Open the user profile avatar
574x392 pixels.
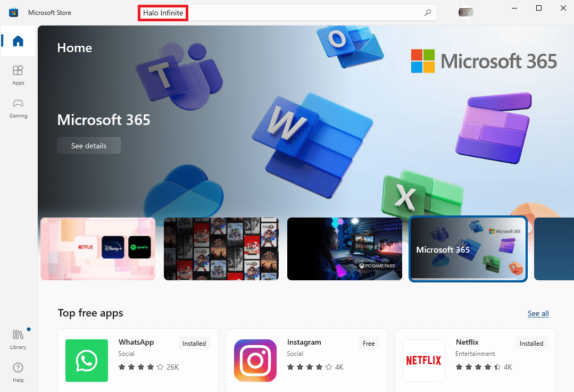(465, 12)
